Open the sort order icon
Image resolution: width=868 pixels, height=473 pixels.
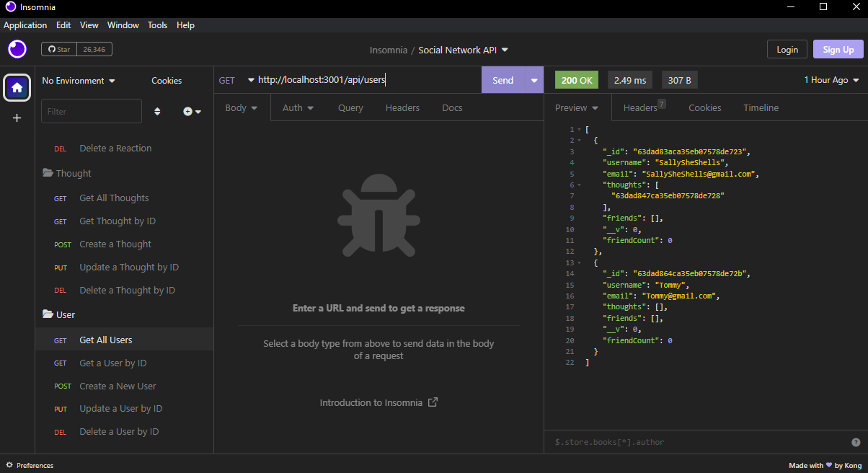[x=157, y=111]
